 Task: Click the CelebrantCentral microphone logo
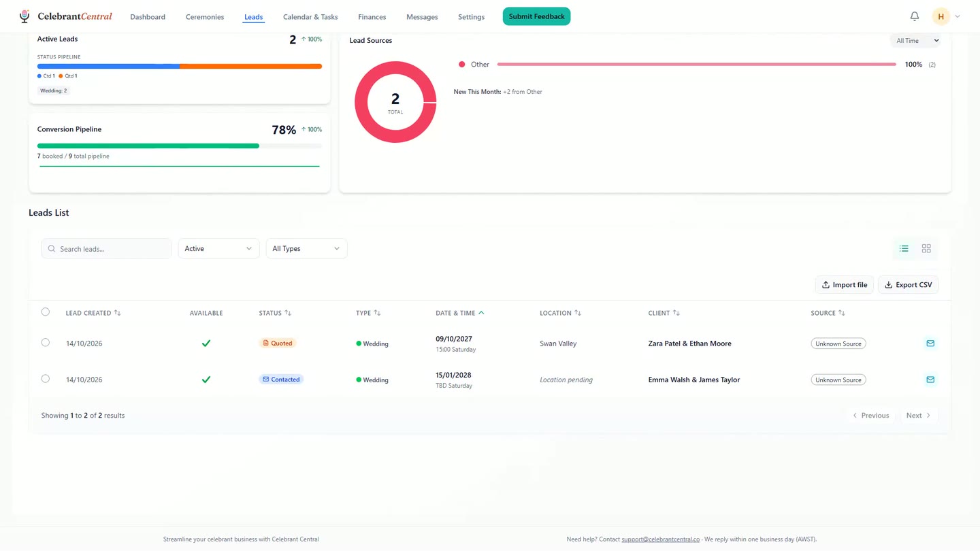pyautogui.click(x=24, y=16)
